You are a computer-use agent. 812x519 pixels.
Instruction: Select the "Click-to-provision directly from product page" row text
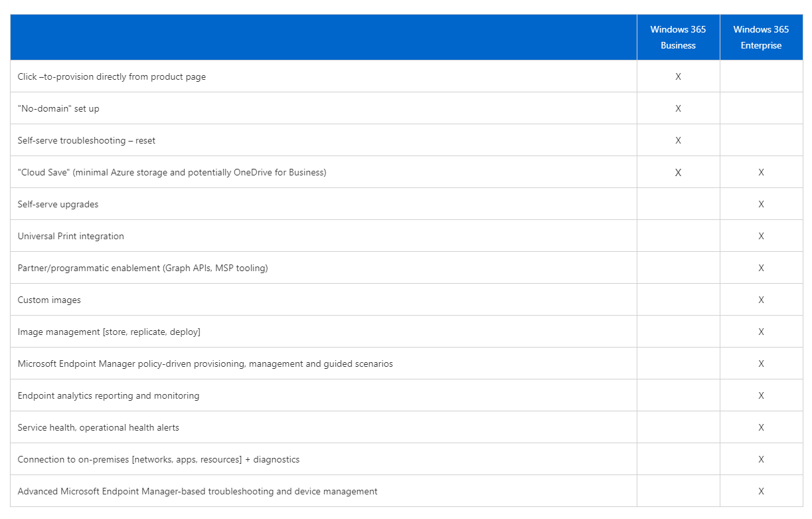[x=112, y=76]
